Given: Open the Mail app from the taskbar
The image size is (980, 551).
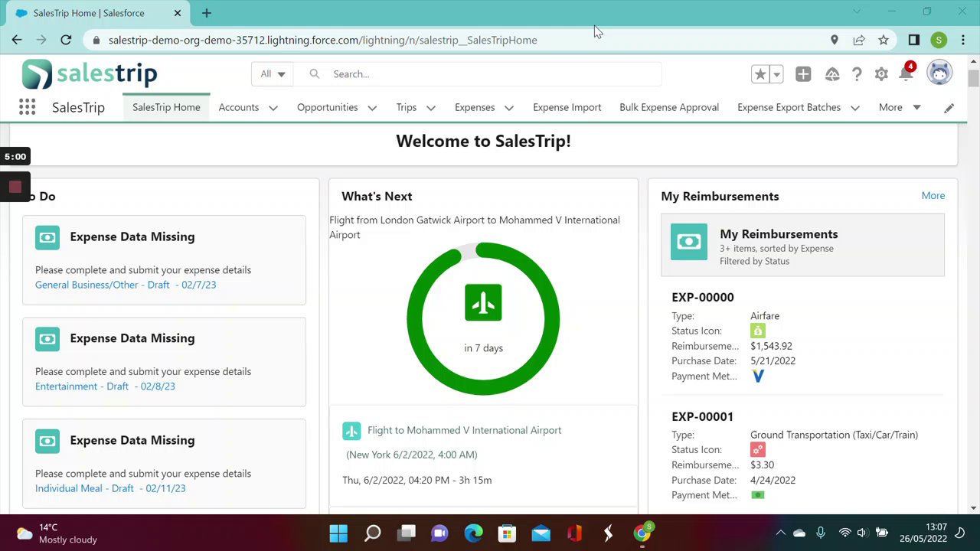Looking at the screenshot, I should 541,533.
